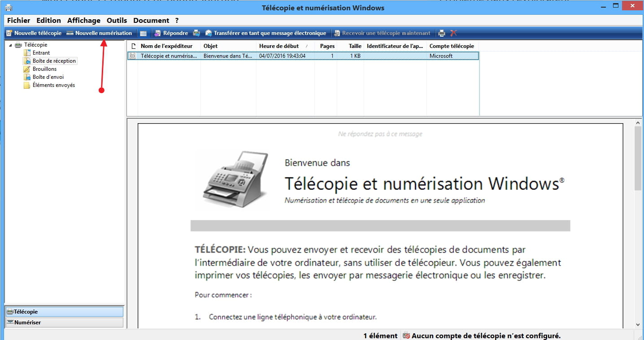This screenshot has width=644, height=340.
Task: Click the 'Microsoft' account cell
Action: click(441, 56)
